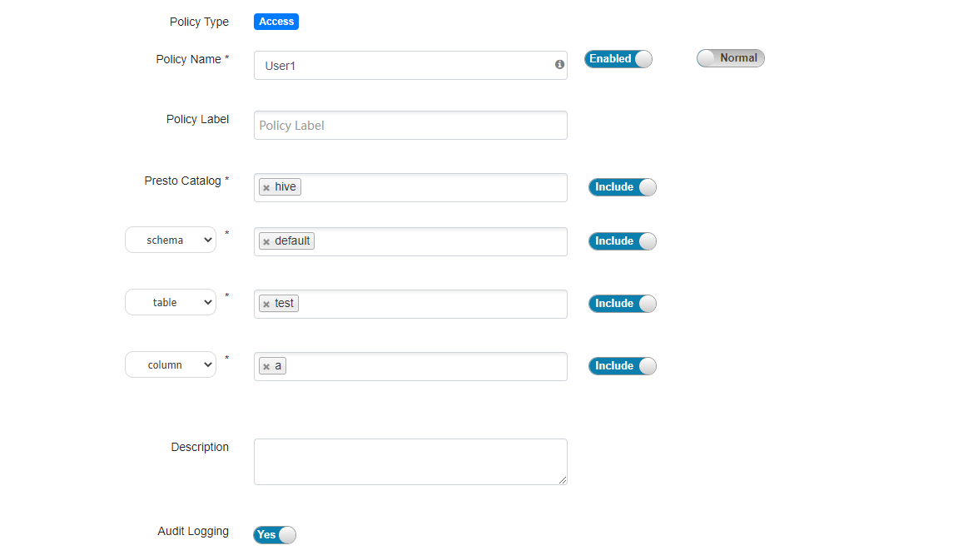The width and height of the screenshot is (963, 560).
Task: Open the column resource type dropdown
Action: (x=171, y=365)
